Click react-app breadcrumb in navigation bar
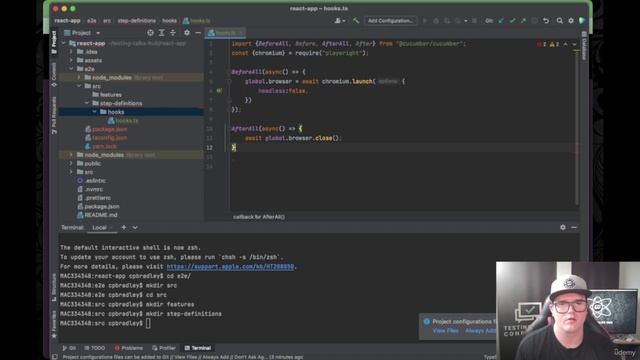This screenshot has height=360, width=640. click(67, 20)
